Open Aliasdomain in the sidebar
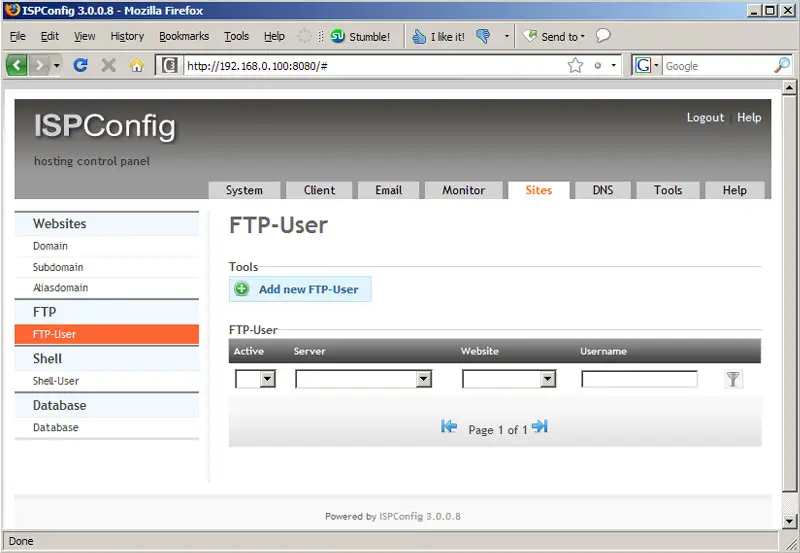This screenshot has width=800, height=553. coord(107,288)
